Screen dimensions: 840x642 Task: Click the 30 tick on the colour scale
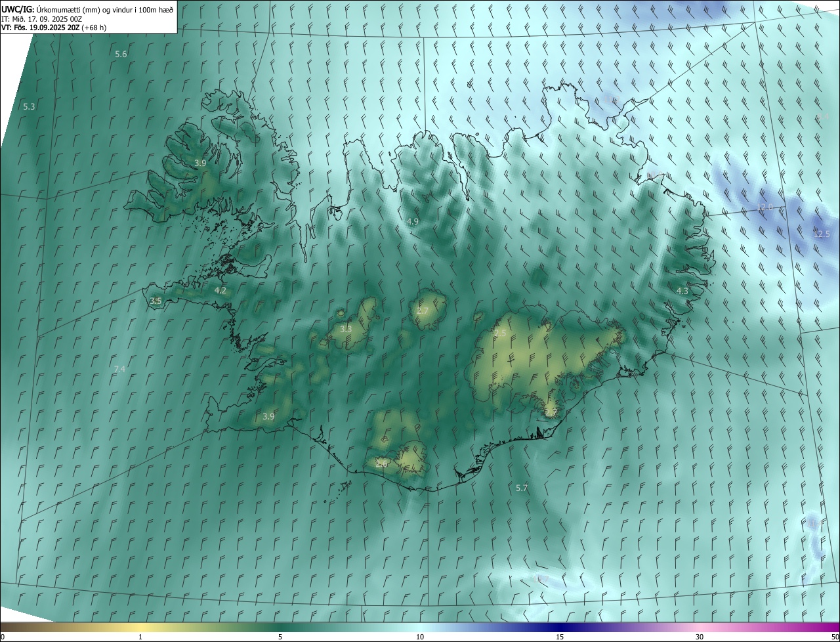coord(700,637)
